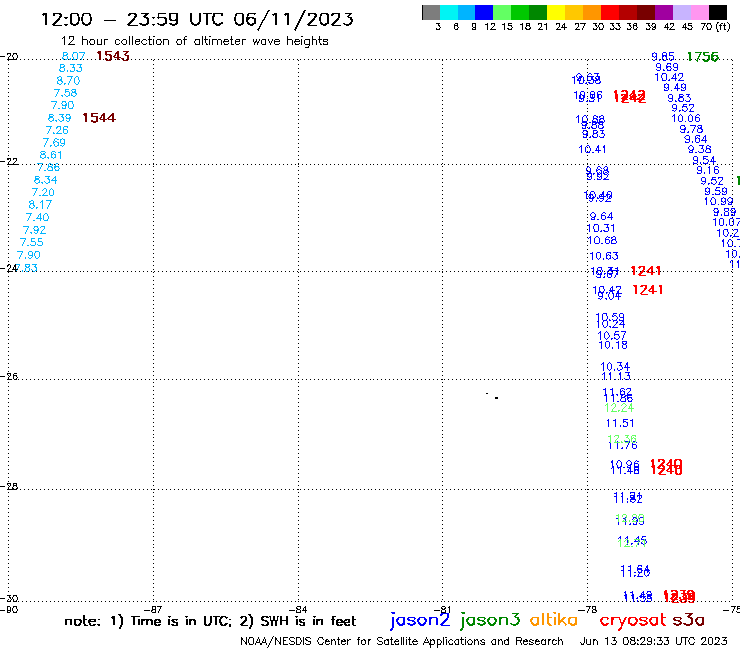This screenshot has width=740, height=650.
Task: Click the wave height value '10.63'
Action: [604, 256]
